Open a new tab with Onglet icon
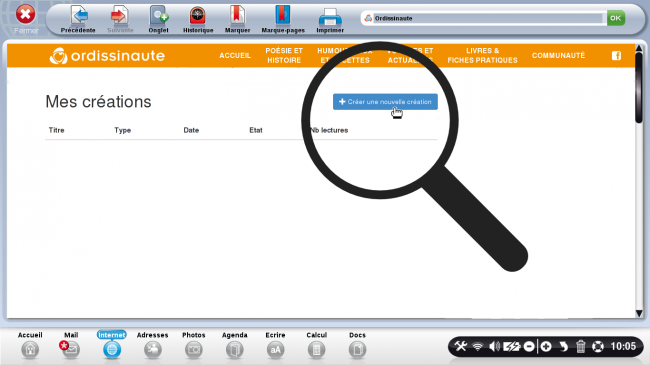The width and height of the screenshot is (650, 365). point(159,16)
